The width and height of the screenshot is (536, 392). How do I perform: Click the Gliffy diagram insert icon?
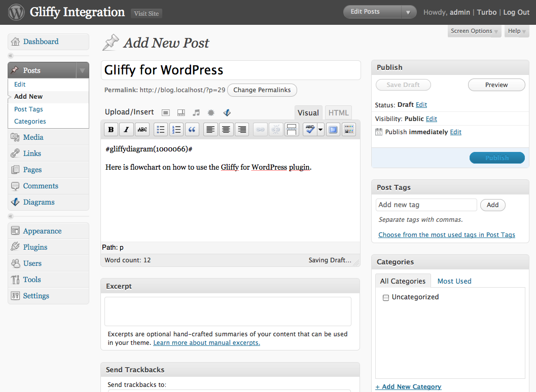[227, 112]
